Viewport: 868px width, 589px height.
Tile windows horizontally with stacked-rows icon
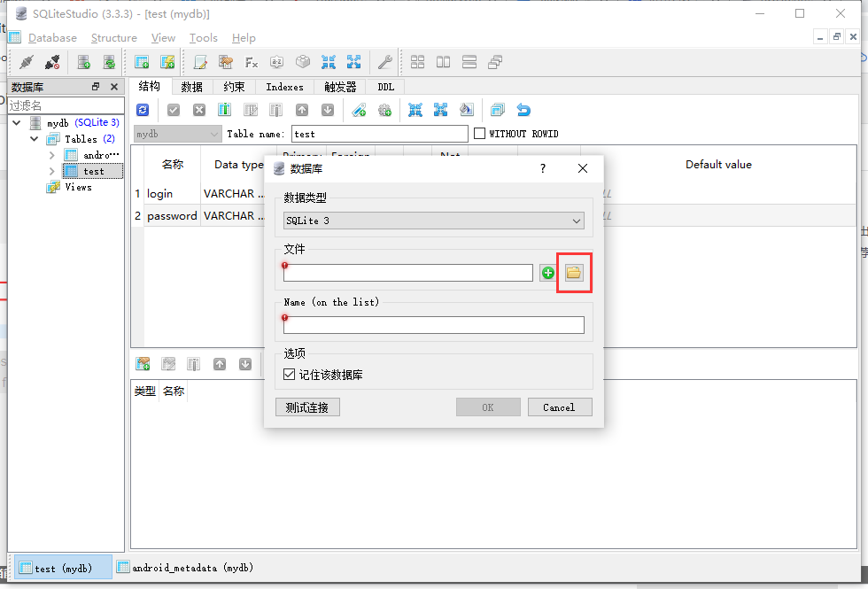pyautogui.click(x=469, y=62)
